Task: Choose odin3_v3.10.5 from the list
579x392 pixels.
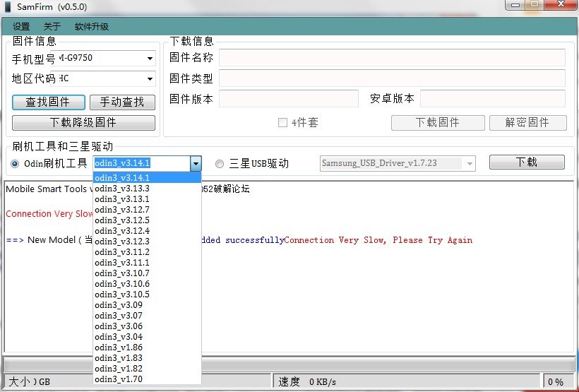Action: (x=147, y=295)
